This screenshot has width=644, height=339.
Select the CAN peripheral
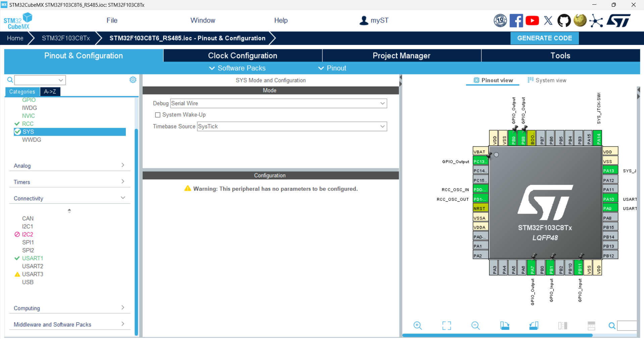(28, 218)
